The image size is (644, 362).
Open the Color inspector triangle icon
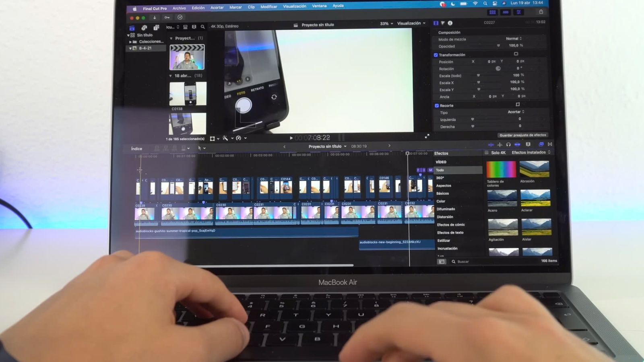coord(443,23)
